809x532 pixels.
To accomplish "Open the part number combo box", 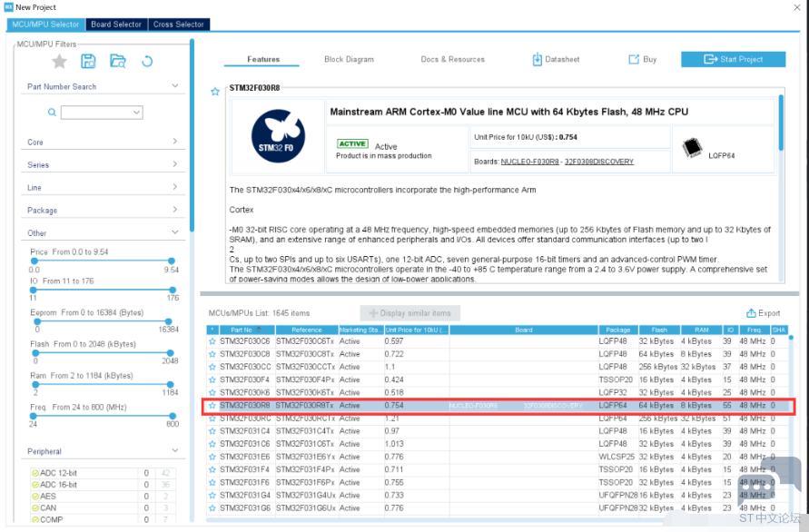I will coord(102,112).
